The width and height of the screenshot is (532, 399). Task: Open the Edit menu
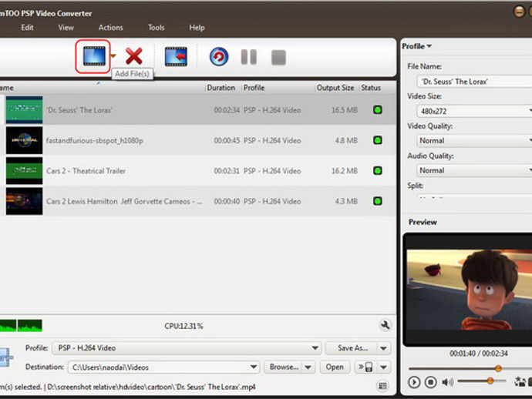pos(27,28)
